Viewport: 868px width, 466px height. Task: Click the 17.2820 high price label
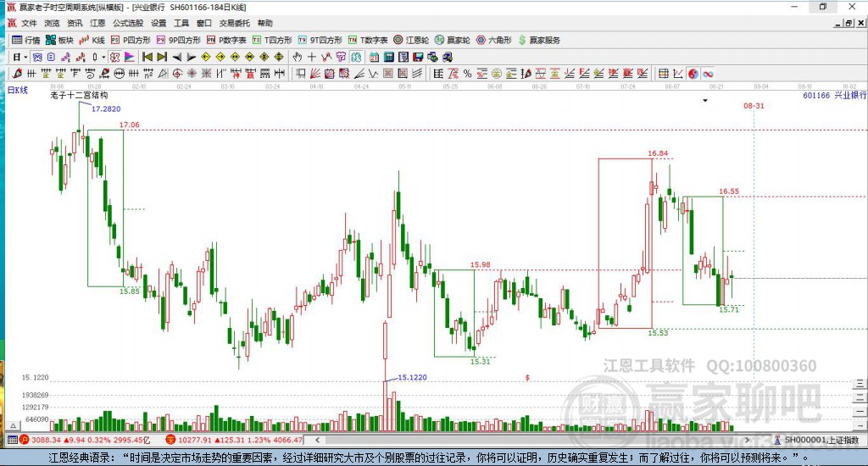pos(106,109)
